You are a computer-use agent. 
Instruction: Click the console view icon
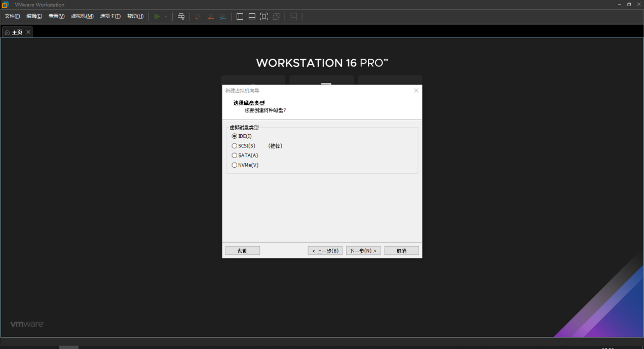pyautogui.click(x=293, y=16)
